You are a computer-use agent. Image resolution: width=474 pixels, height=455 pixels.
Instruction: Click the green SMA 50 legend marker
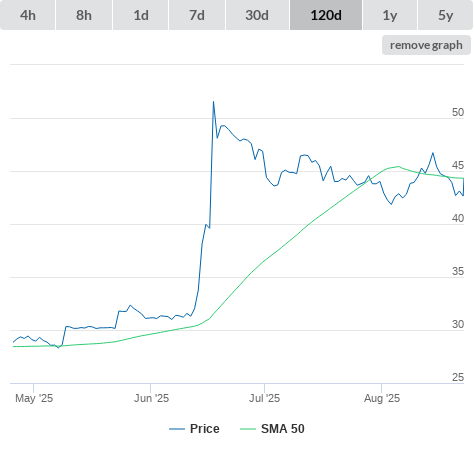pyautogui.click(x=248, y=429)
